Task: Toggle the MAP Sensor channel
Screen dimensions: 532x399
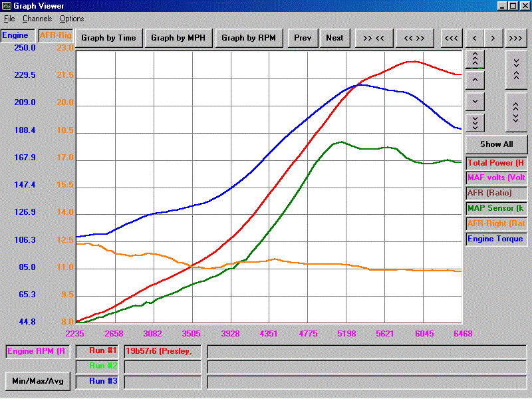Action: pos(496,208)
